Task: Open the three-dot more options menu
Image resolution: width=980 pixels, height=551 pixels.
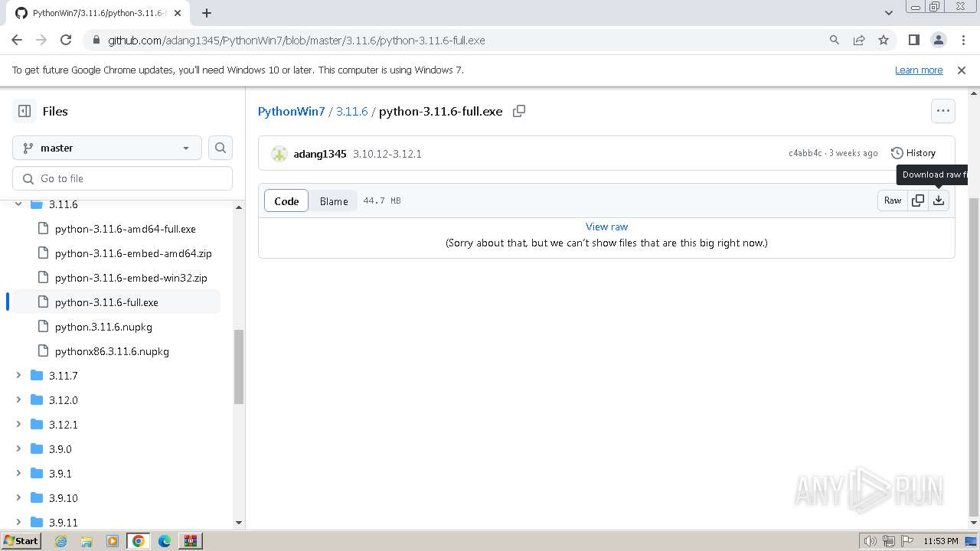Action: [943, 111]
